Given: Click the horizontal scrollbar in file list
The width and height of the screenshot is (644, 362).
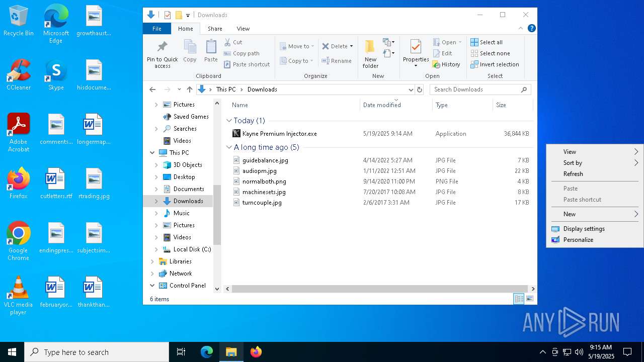Looking at the screenshot, I should coord(380,289).
